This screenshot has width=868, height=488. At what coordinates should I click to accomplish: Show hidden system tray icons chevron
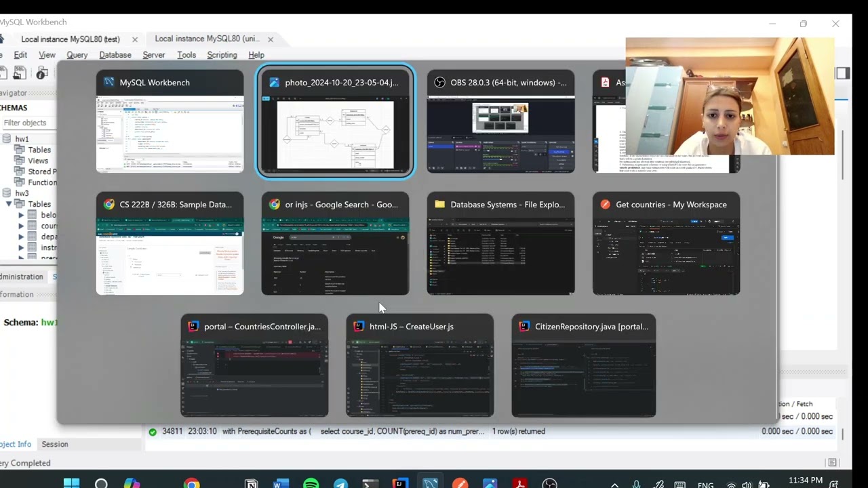614,485
